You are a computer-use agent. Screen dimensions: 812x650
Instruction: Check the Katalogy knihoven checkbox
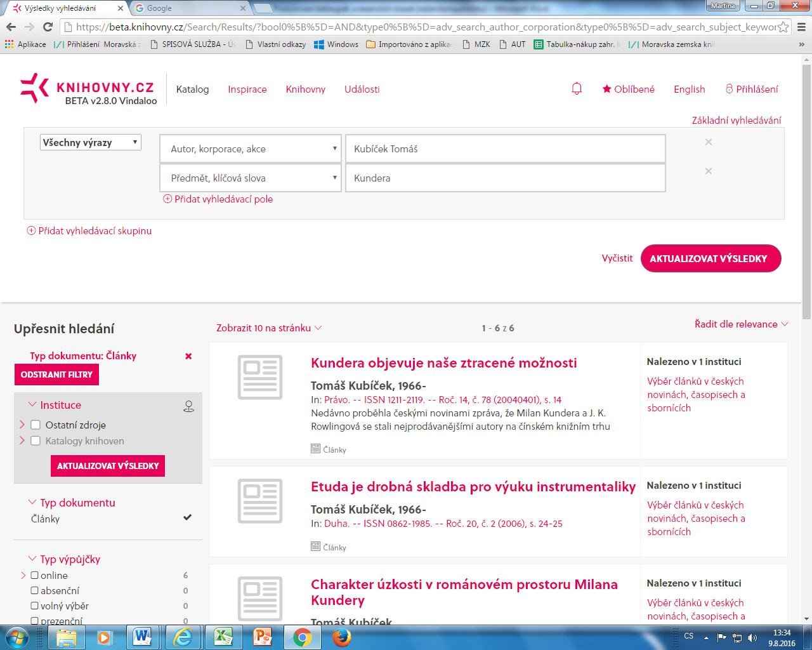pyautogui.click(x=36, y=441)
